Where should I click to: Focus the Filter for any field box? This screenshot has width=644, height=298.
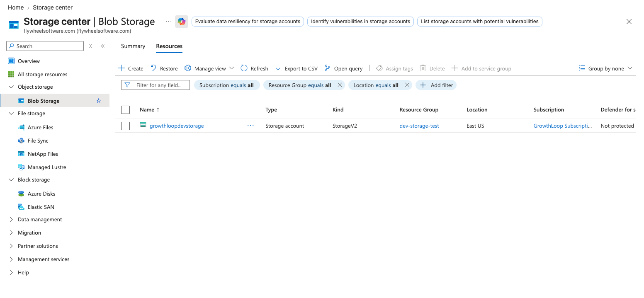[x=156, y=85]
